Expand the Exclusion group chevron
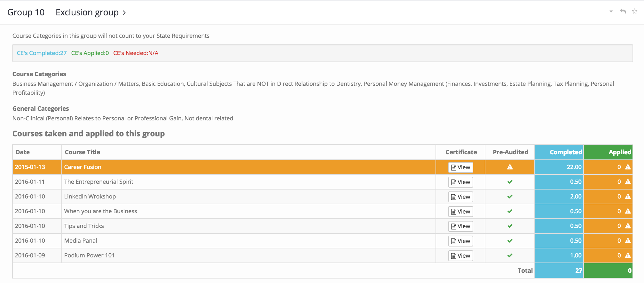 [x=124, y=12]
